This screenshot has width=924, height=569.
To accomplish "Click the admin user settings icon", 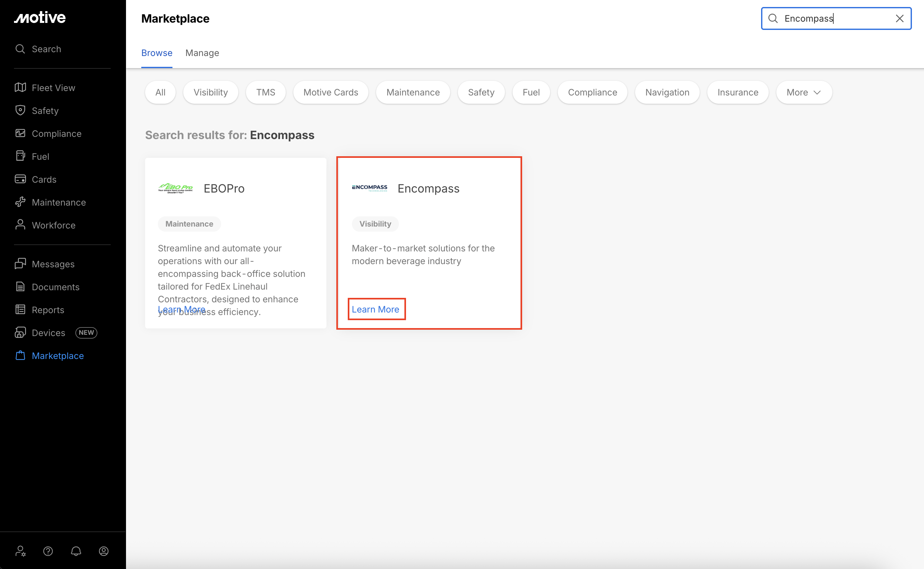I will pos(20,551).
